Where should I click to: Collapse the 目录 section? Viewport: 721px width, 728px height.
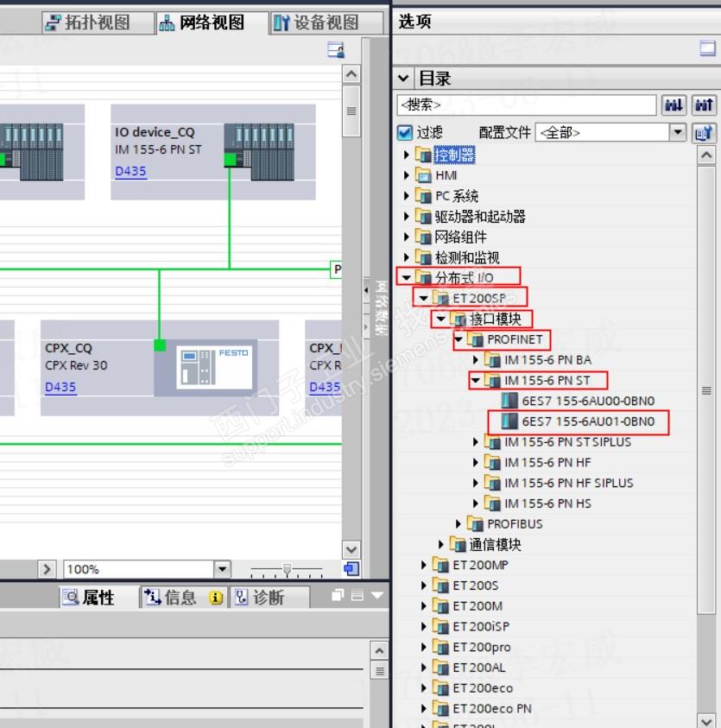tap(403, 78)
